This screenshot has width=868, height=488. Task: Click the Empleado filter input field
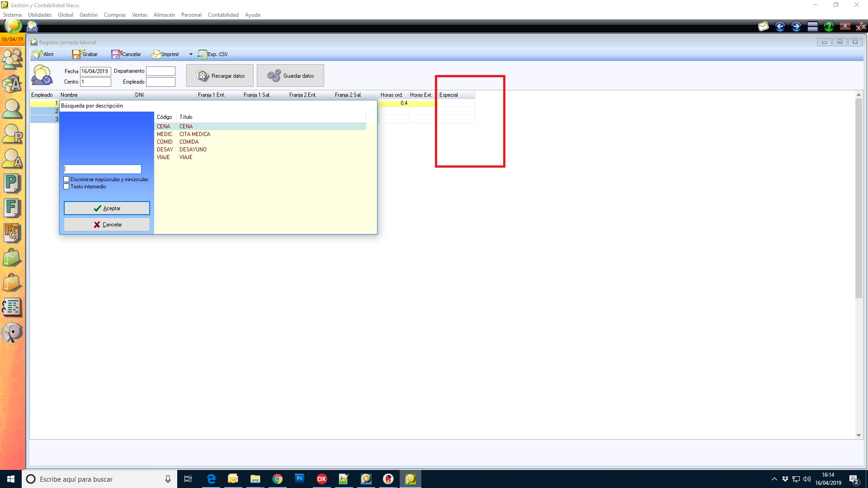pos(160,82)
